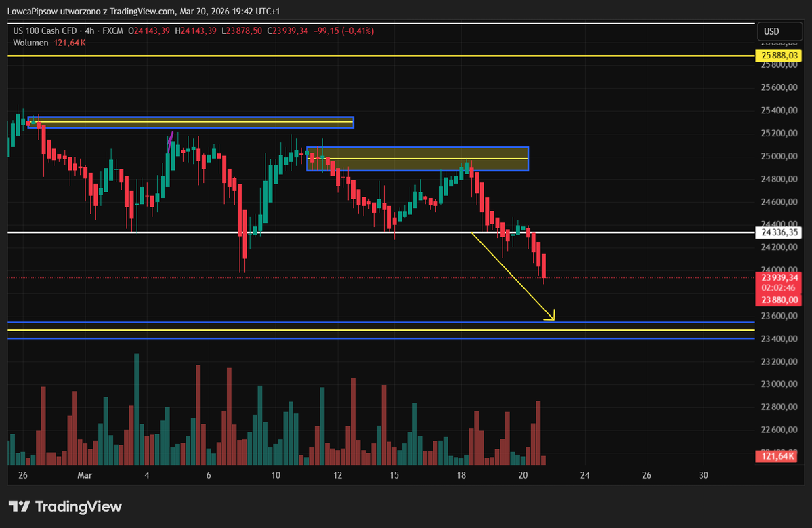Screen dimensions: 812x528
Task: Click the 23 600,00 price axis value
Action: pyautogui.click(x=779, y=316)
